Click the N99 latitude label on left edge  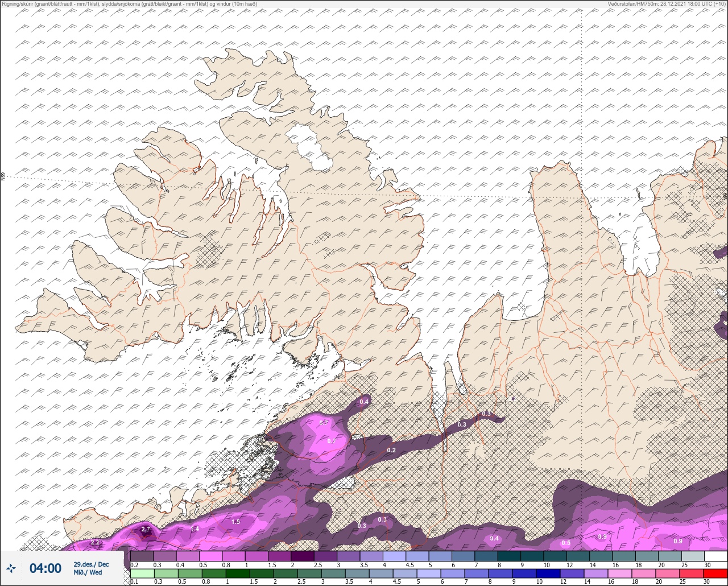click(x=3, y=177)
